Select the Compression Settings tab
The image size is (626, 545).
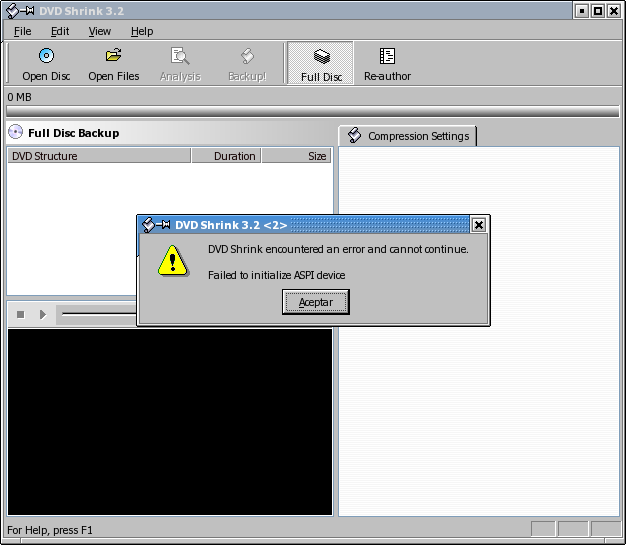click(408, 136)
